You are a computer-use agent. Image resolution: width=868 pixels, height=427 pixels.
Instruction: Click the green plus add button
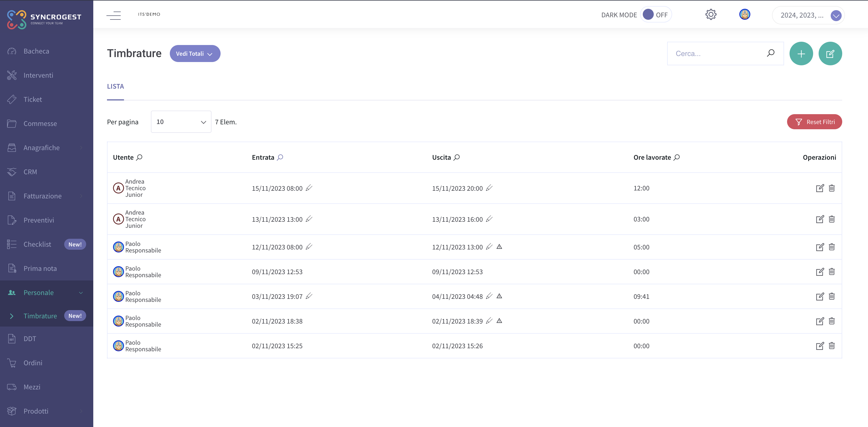[801, 54]
